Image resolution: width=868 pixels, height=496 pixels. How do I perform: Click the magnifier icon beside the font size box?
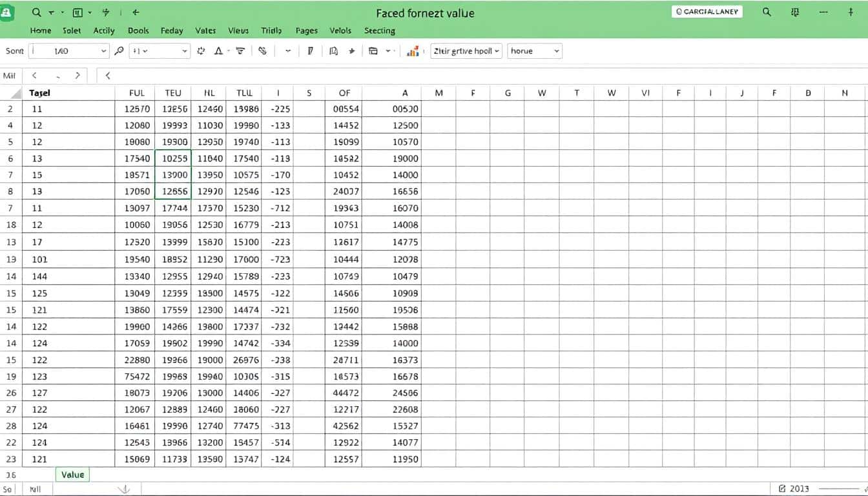(x=119, y=51)
